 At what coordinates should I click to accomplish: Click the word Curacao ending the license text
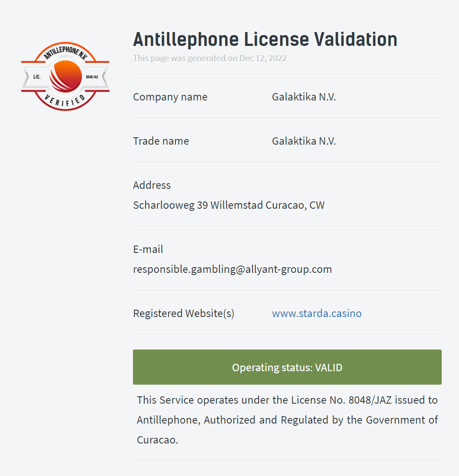tap(157, 440)
